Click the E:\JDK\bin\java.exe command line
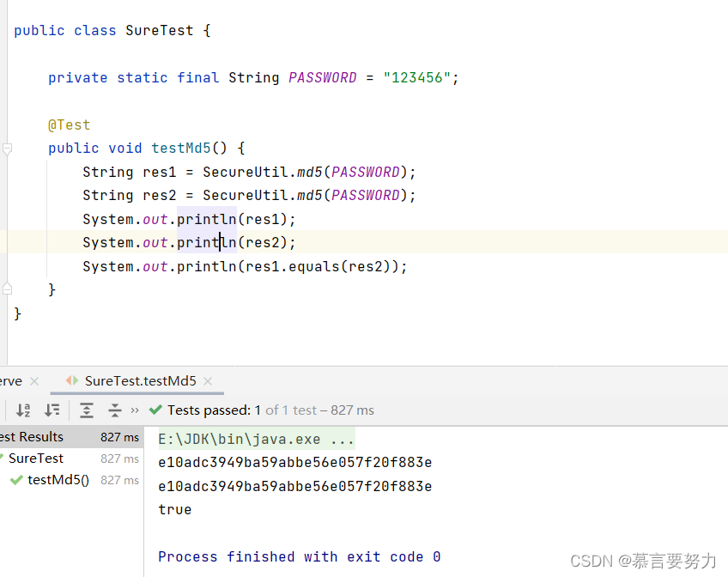Viewport: 728px width, 577px height. 257,439
